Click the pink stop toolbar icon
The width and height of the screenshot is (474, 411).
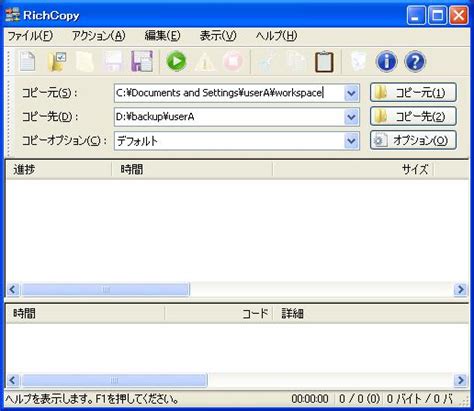pos(233,62)
